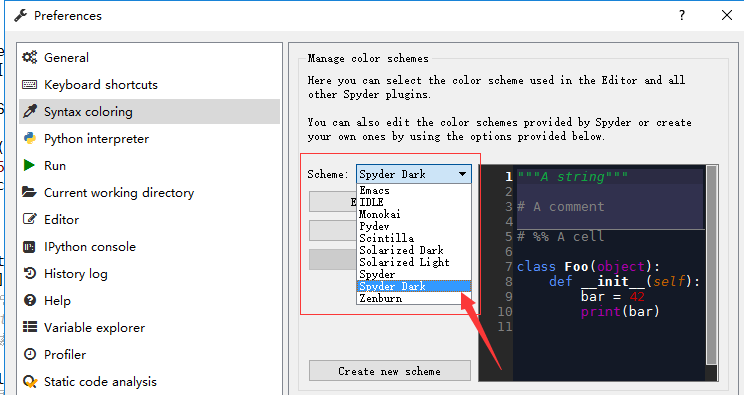Show the Editor preferences

point(149,219)
